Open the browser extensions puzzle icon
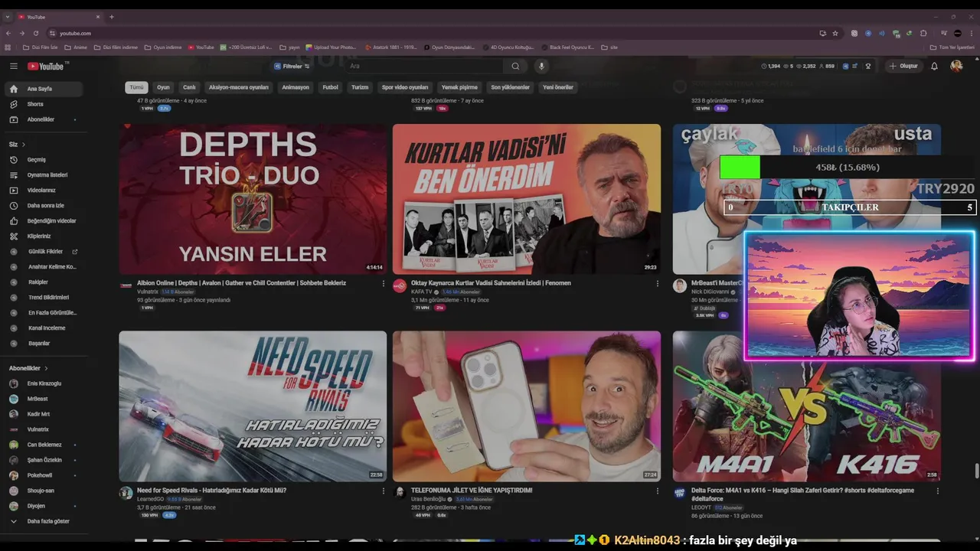 [x=923, y=33]
